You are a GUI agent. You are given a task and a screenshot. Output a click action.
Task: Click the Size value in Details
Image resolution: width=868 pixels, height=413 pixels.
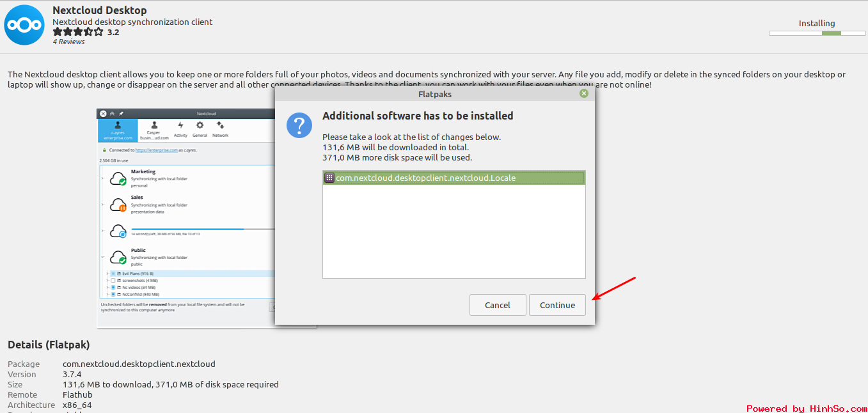click(x=171, y=384)
